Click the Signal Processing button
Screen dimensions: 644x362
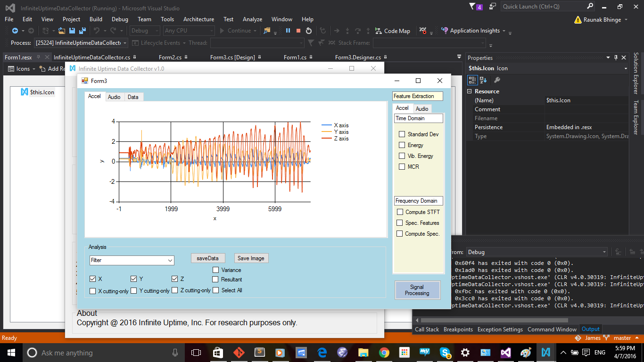(x=417, y=290)
